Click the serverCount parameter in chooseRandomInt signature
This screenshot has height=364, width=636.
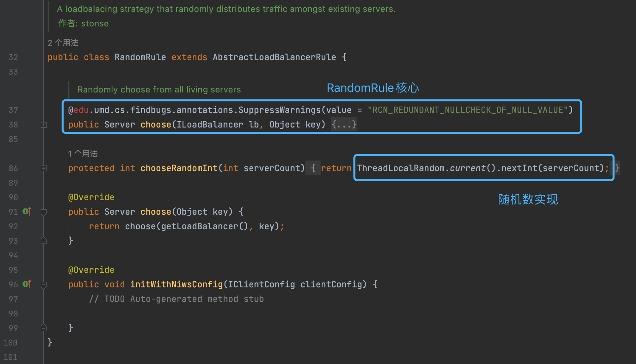tap(271, 168)
